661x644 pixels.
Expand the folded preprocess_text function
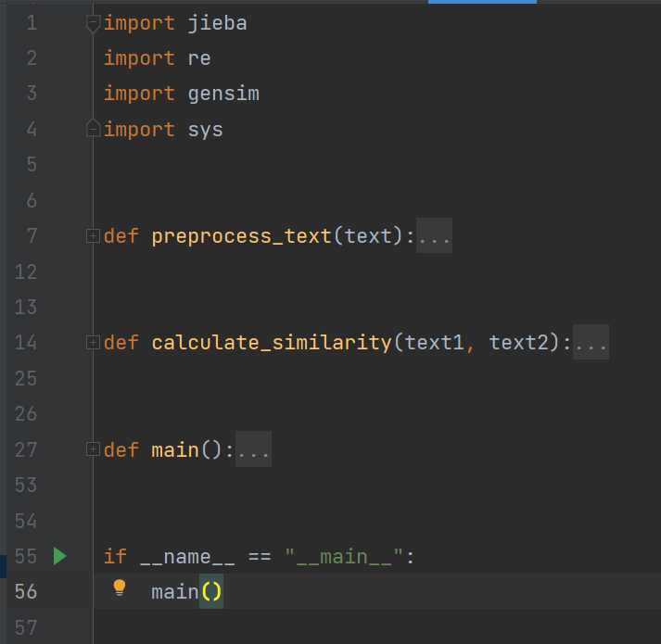coord(92,236)
